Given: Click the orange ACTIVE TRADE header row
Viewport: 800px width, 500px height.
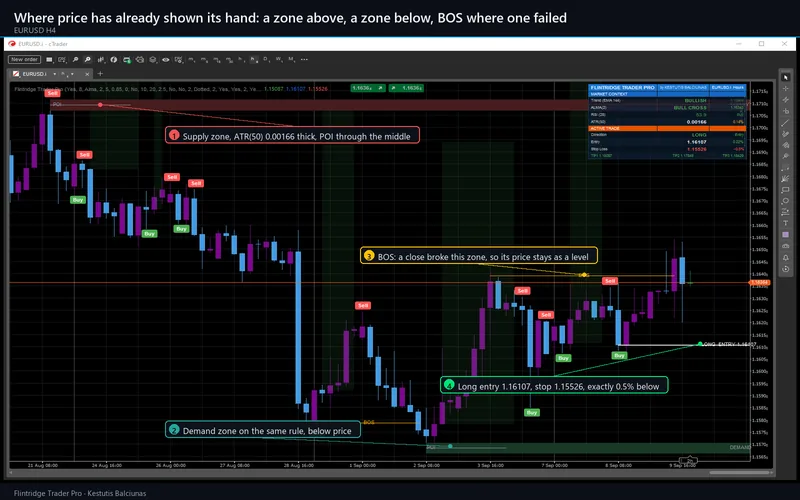Looking at the screenshot, I should pyautogui.click(x=667, y=128).
